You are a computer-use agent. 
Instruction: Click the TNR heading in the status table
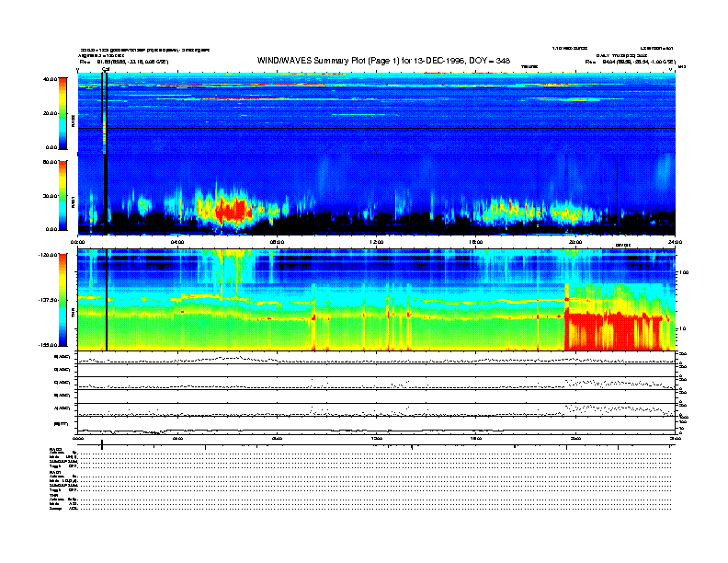point(53,495)
